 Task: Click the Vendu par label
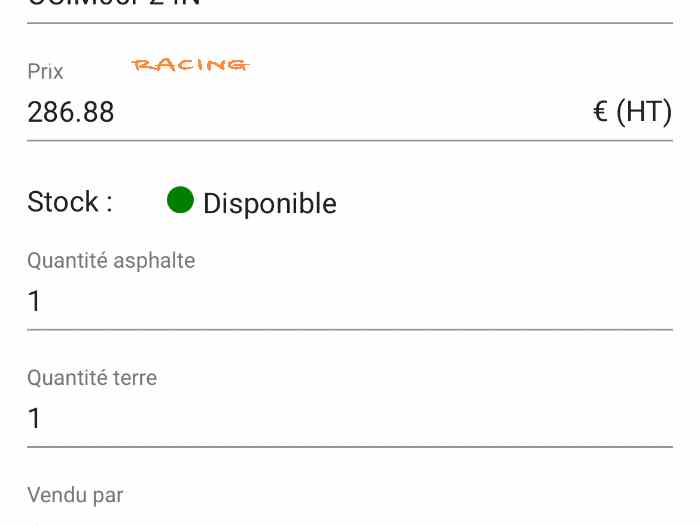tap(75, 495)
